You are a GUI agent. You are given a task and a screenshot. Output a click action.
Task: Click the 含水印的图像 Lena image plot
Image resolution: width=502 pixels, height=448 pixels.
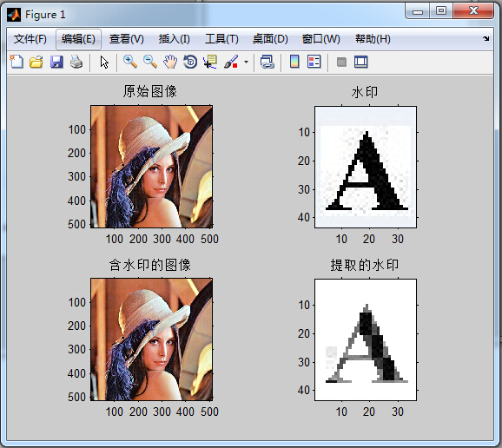[151, 339]
